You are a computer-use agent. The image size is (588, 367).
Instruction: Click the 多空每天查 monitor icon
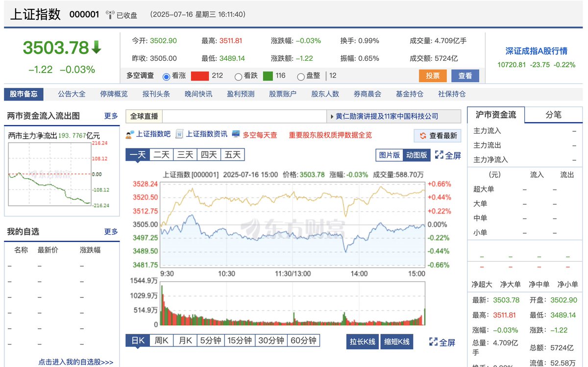click(x=236, y=134)
